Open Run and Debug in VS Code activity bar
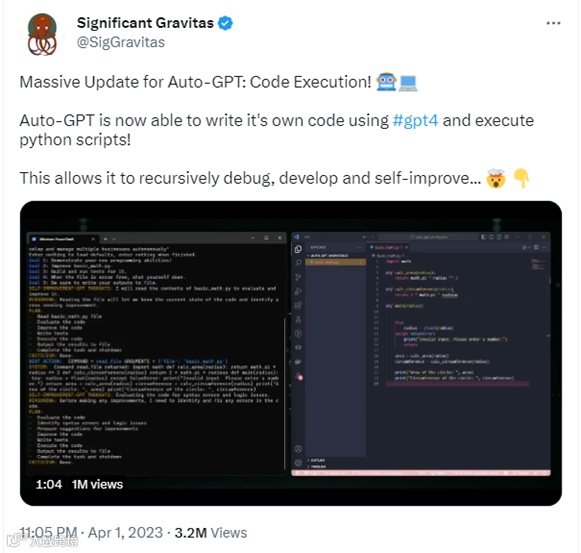The height and width of the screenshot is (553, 581). click(x=298, y=291)
